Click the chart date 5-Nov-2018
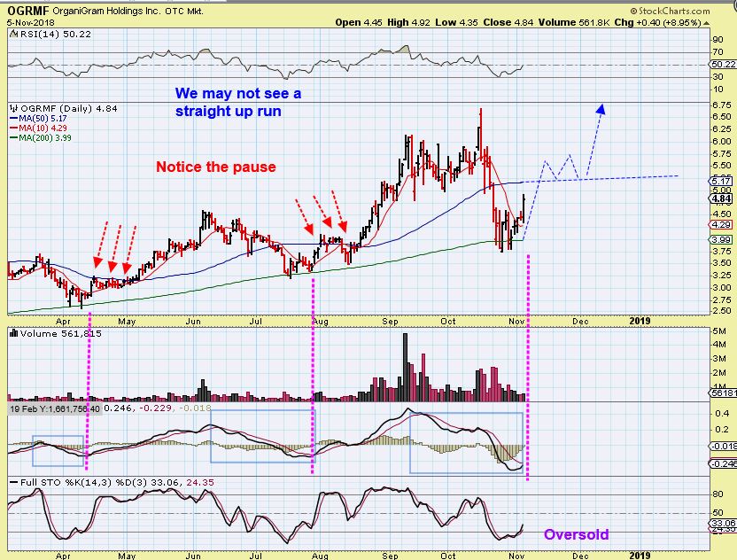737x560 pixels. 30,22
